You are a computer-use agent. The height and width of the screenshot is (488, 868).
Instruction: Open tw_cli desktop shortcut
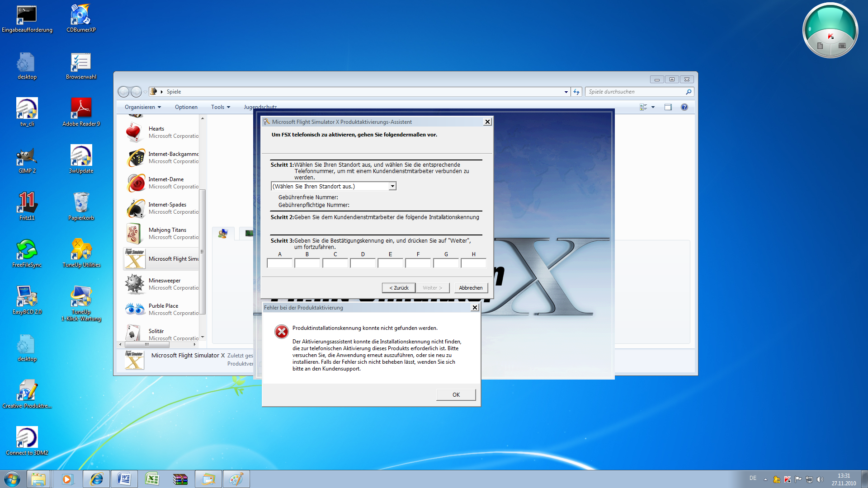(27, 113)
